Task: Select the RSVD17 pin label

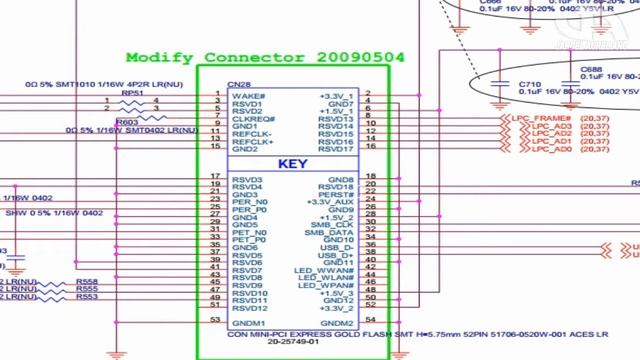Action: click(x=336, y=149)
